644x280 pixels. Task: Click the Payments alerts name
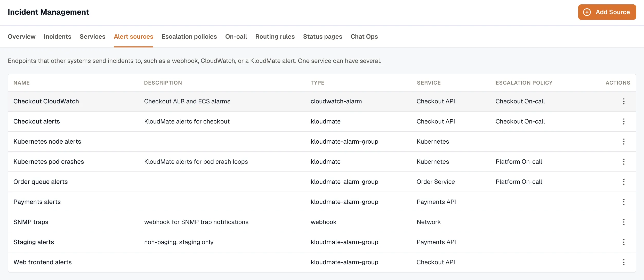click(37, 202)
